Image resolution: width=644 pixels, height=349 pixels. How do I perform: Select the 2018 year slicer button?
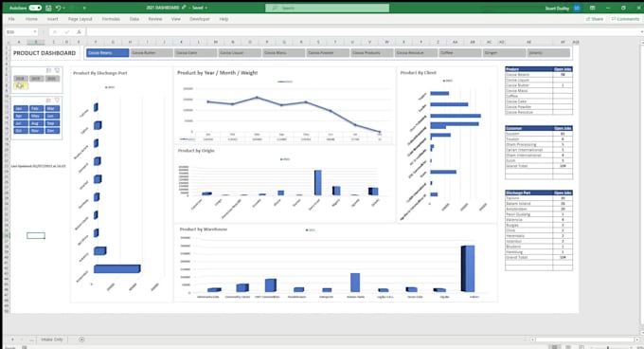pos(21,79)
